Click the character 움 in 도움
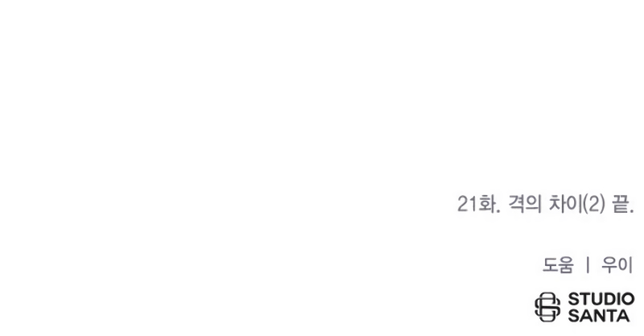 tap(566, 265)
